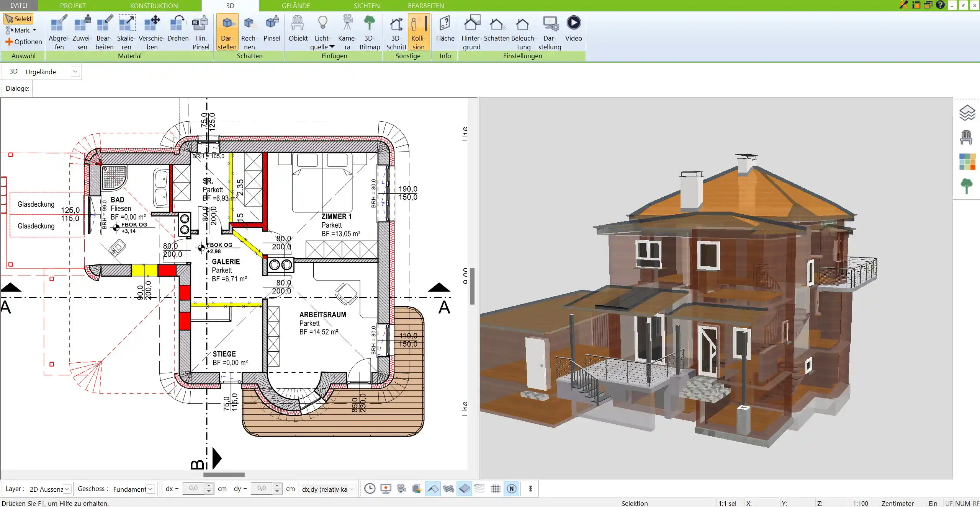Toggle the north arrow indicator

tap(512, 489)
